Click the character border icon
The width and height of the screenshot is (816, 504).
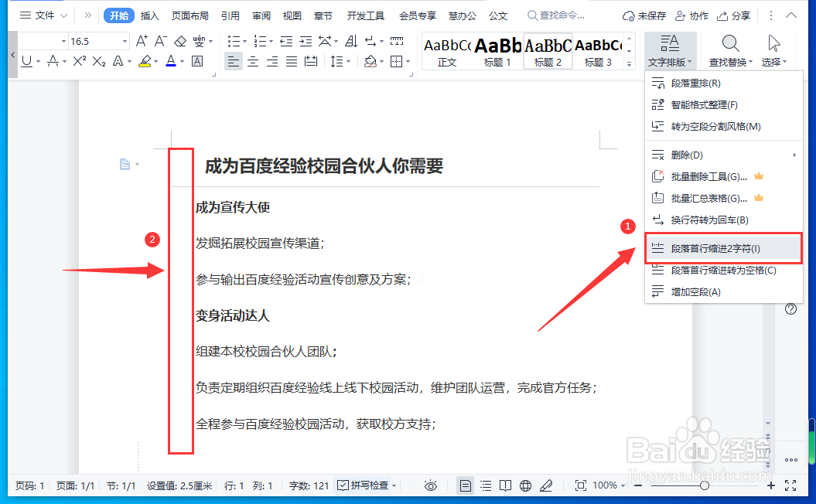coord(197,61)
